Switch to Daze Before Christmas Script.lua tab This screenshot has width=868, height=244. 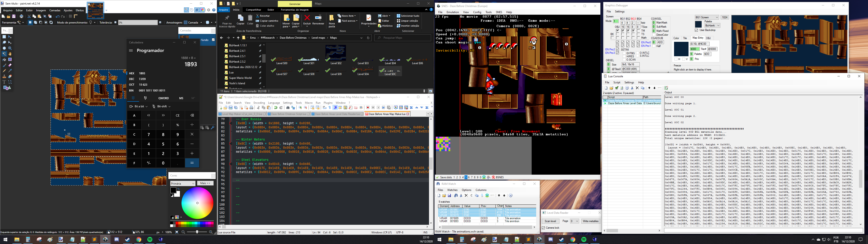tap(288, 114)
